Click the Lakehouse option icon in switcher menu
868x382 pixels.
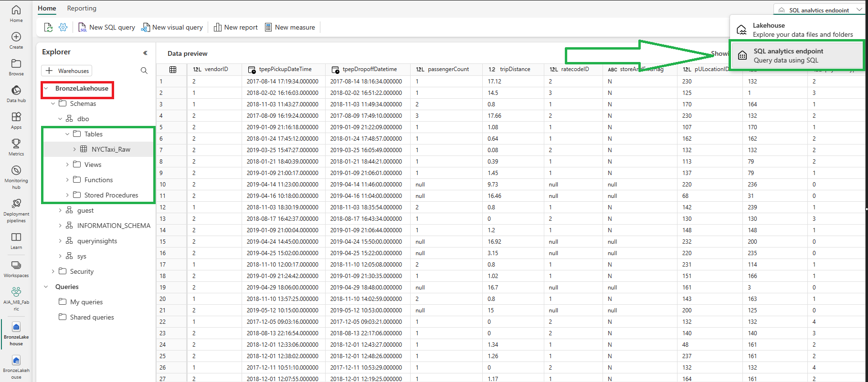tap(741, 30)
